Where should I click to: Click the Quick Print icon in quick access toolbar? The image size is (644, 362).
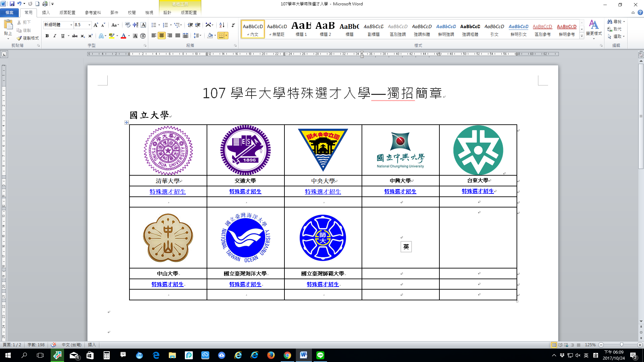coord(45,4)
